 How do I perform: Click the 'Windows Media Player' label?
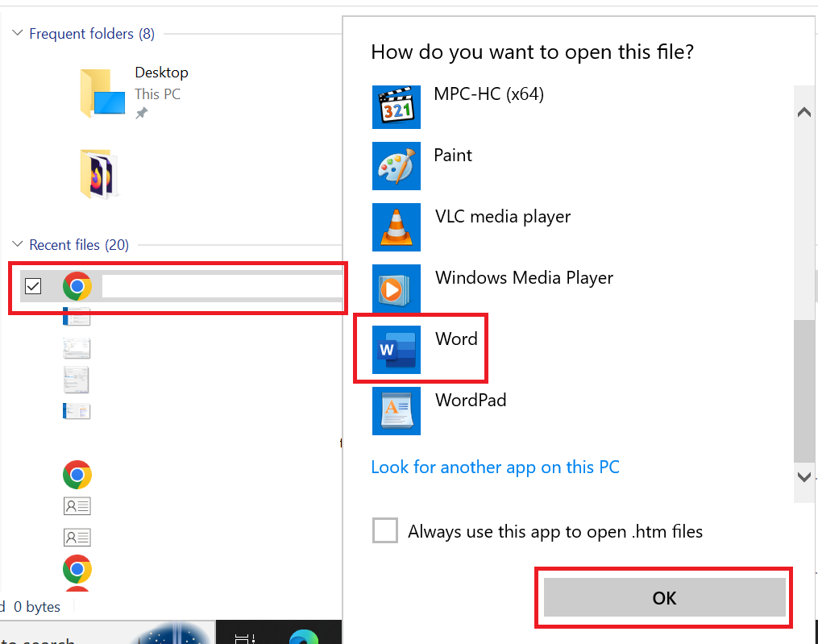[525, 277]
